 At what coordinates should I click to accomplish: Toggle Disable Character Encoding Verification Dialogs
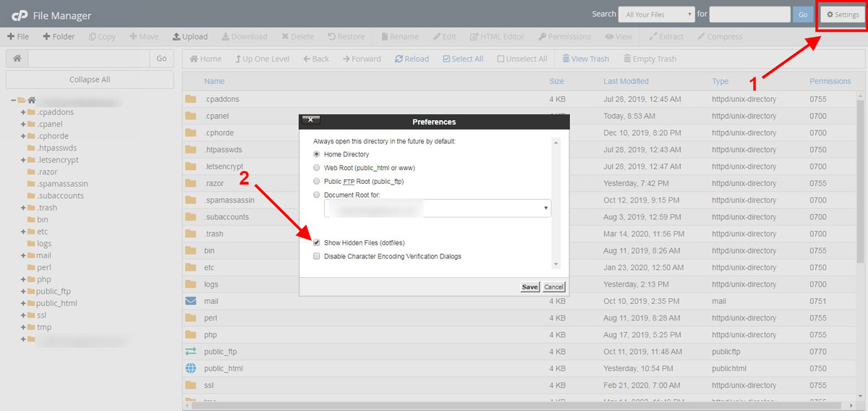pos(317,256)
